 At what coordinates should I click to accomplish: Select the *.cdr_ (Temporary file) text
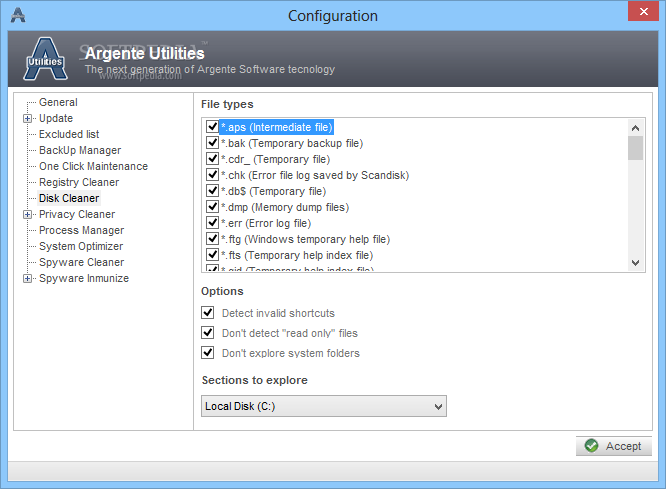(x=276, y=159)
